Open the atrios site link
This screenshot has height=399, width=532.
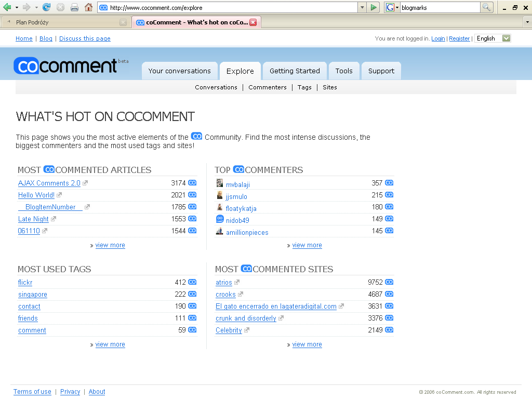(223, 282)
